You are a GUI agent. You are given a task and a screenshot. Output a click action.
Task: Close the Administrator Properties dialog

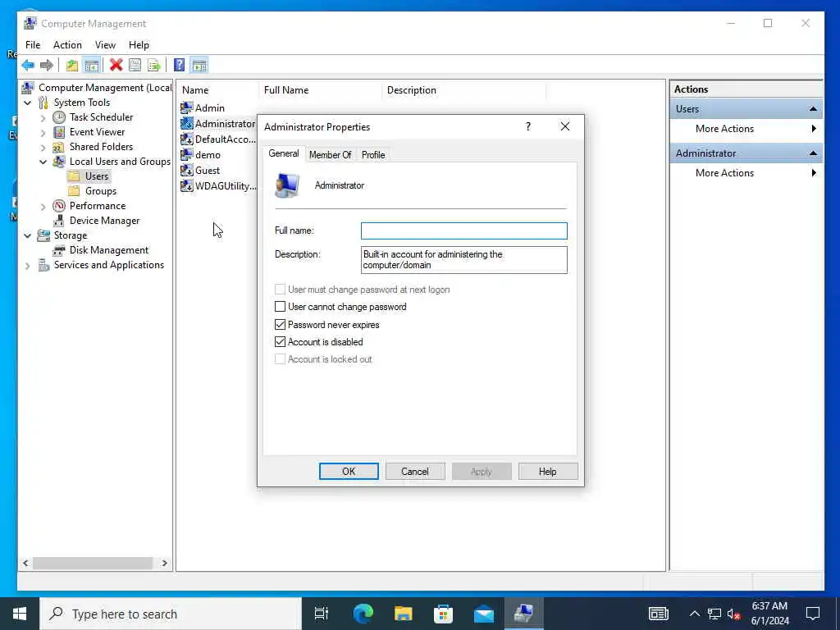[565, 126]
